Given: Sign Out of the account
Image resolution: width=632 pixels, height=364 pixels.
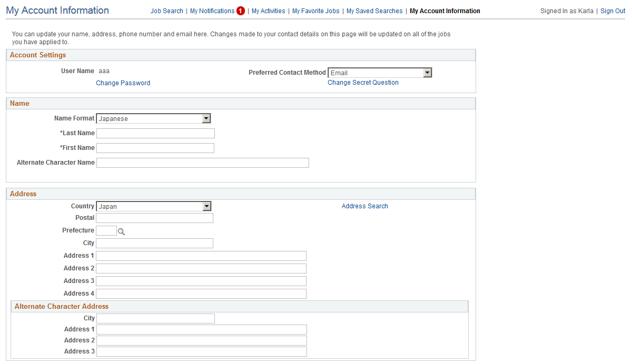Looking at the screenshot, I should pyautogui.click(x=613, y=11).
